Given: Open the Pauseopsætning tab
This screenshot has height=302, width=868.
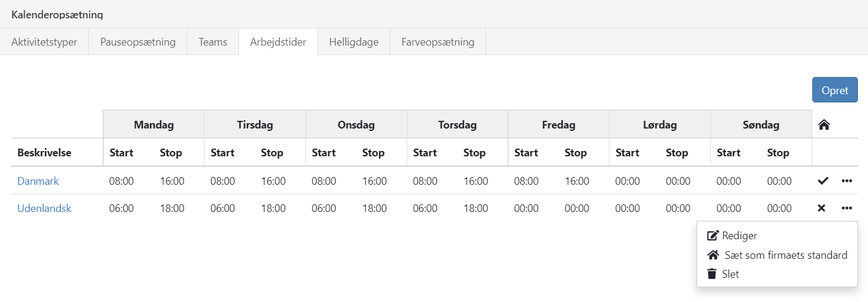Looking at the screenshot, I should [138, 42].
